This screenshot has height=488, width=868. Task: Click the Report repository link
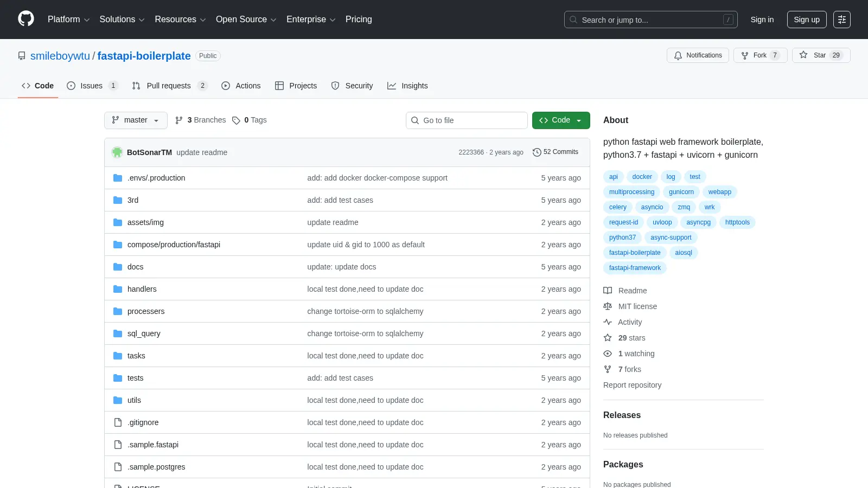632,385
